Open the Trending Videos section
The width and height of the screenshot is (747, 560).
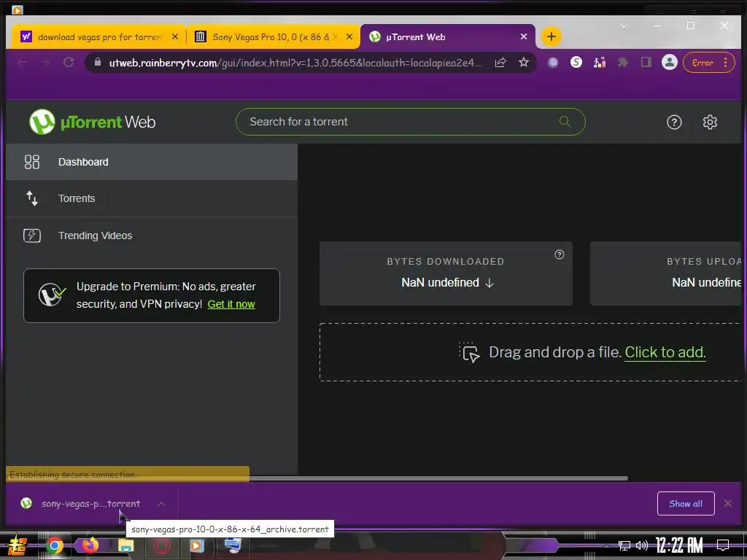152,236
